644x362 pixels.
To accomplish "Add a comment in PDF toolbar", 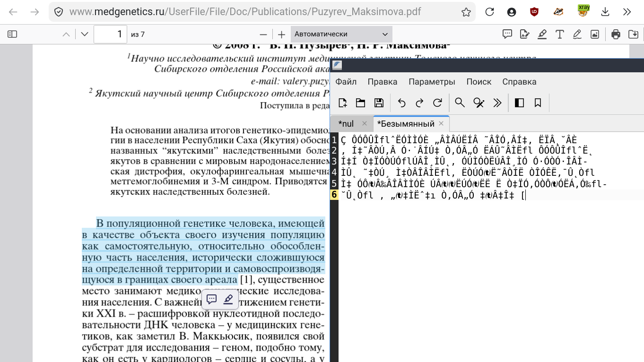I will 507,34.
